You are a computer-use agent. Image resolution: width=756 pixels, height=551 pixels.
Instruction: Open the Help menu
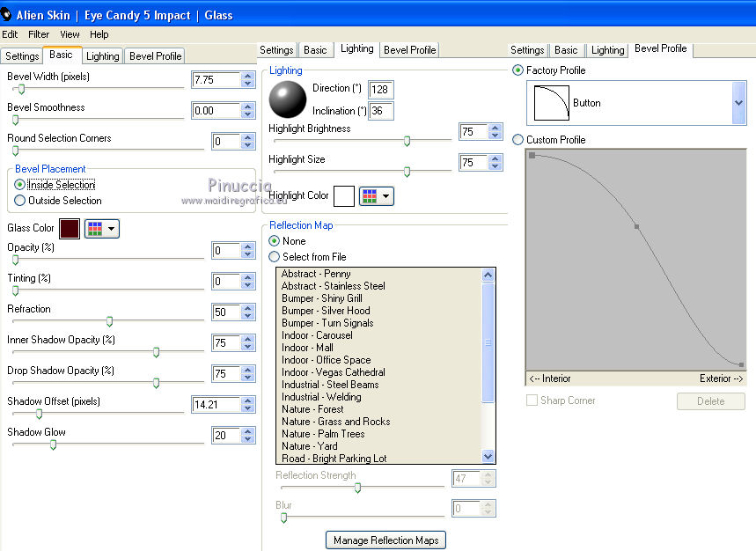click(99, 34)
